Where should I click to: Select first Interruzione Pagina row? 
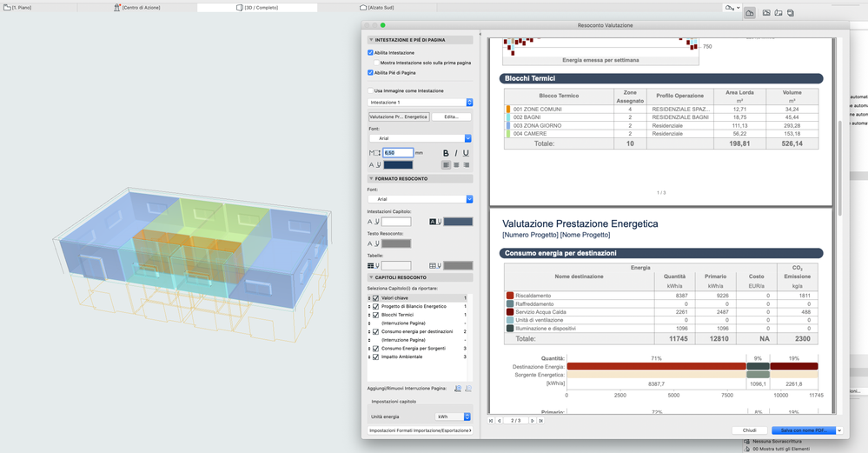coord(416,323)
